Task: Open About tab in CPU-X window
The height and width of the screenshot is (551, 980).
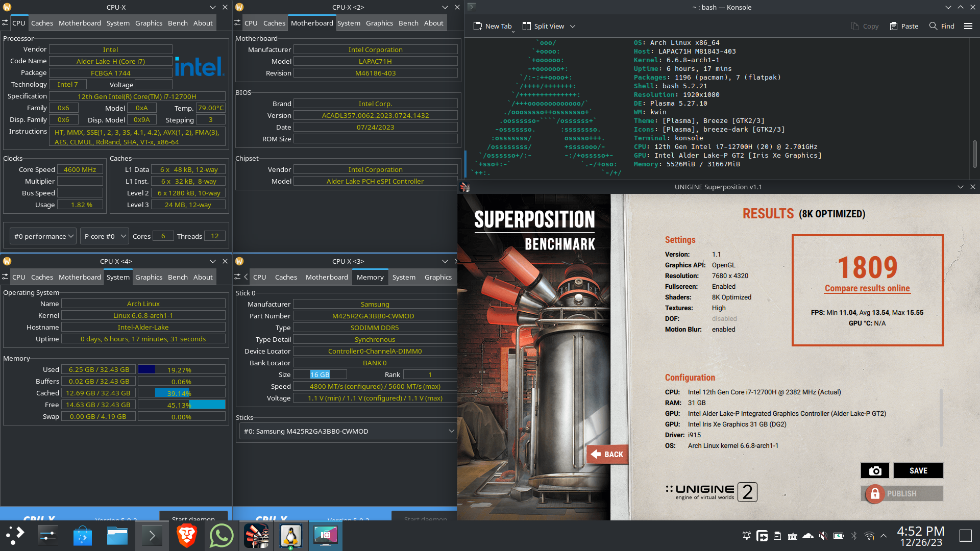Action: pos(203,23)
